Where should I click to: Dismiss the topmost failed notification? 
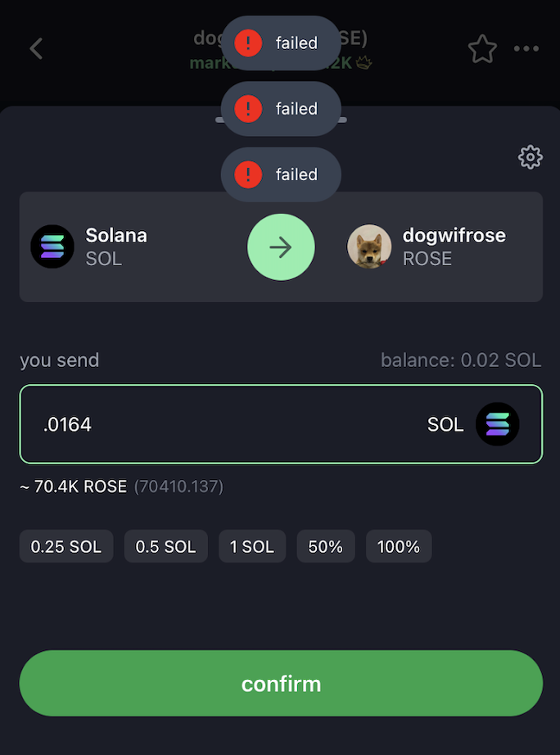point(281,43)
